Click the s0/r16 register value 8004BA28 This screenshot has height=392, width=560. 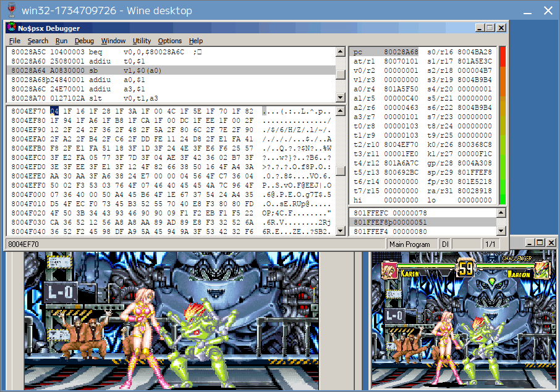(x=475, y=52)
